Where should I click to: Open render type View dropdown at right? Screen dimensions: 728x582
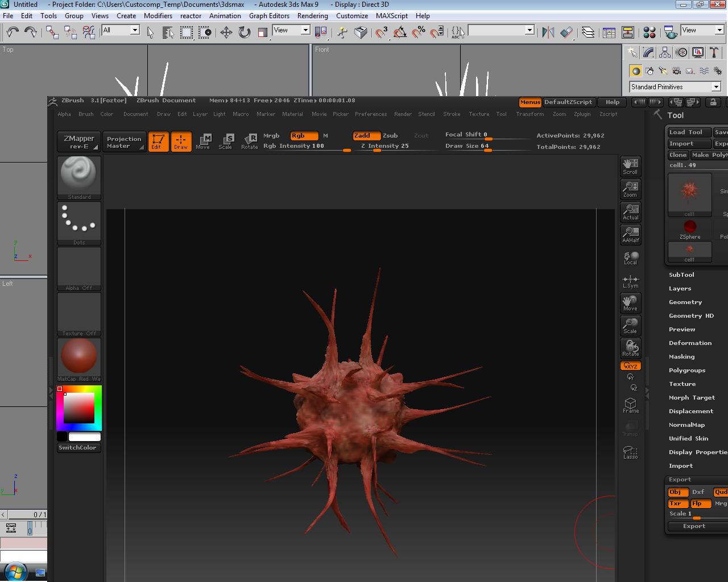703,30
